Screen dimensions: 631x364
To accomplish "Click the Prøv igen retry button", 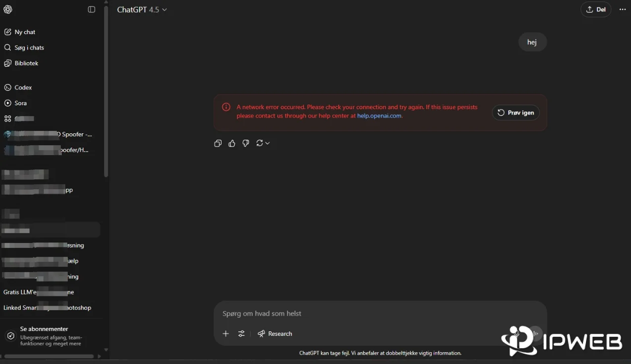I will click(516, 113).
